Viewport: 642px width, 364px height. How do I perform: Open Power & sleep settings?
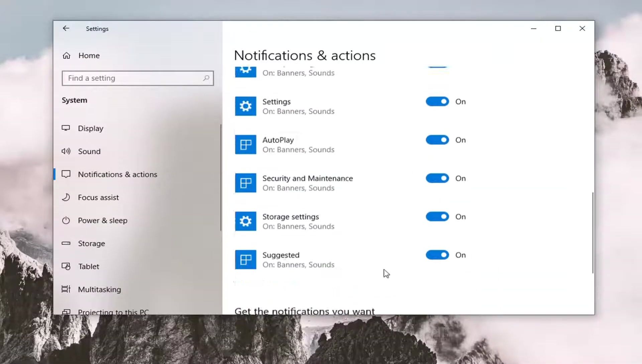137,220
